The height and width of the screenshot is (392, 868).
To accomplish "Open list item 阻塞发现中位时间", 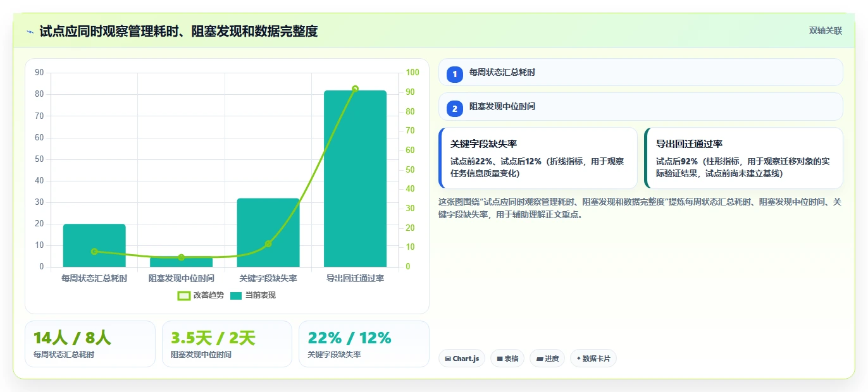I will (640, 106).
